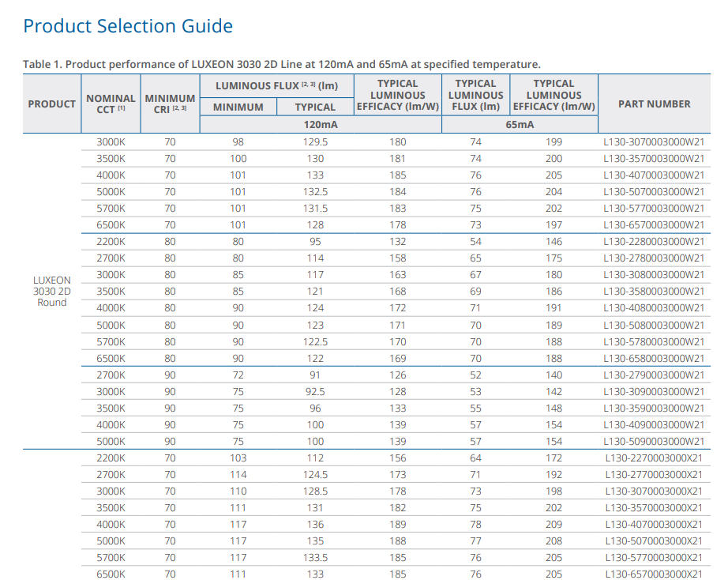Select the LUXEON 3030 2D Round product cell
This screenshot has width=728, height=580.
point(52,291)
